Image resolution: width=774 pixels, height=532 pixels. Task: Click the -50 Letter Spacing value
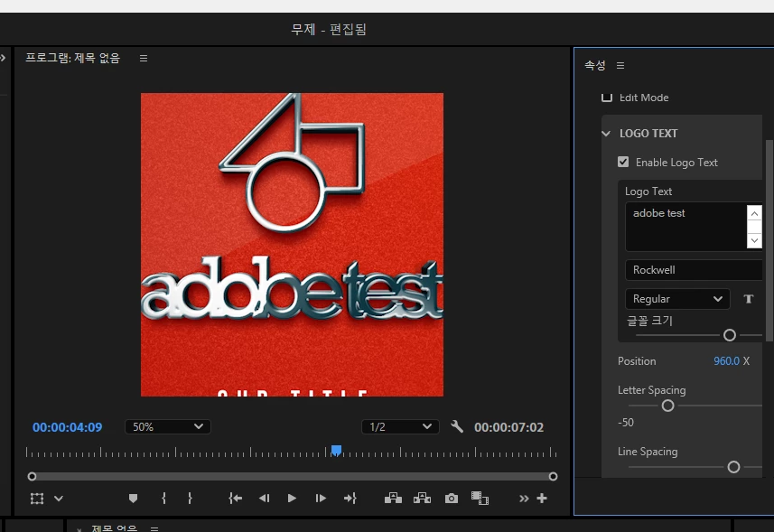point(625,423)
